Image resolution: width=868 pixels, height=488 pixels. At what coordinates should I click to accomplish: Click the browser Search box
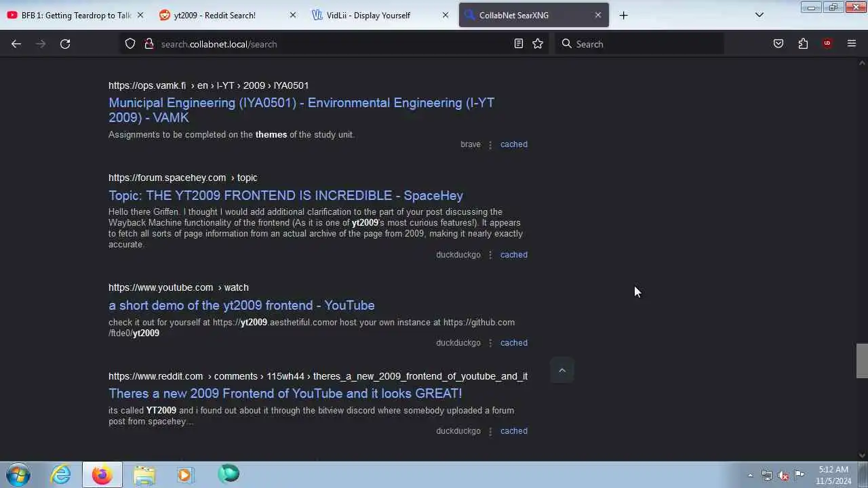(639, 44)
